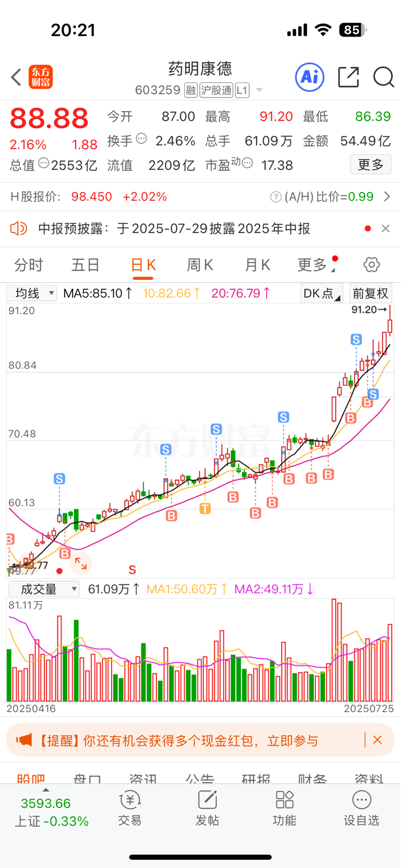Tap H股 price 98.450
Screen dimensions: 401x868
pos(92,197)
